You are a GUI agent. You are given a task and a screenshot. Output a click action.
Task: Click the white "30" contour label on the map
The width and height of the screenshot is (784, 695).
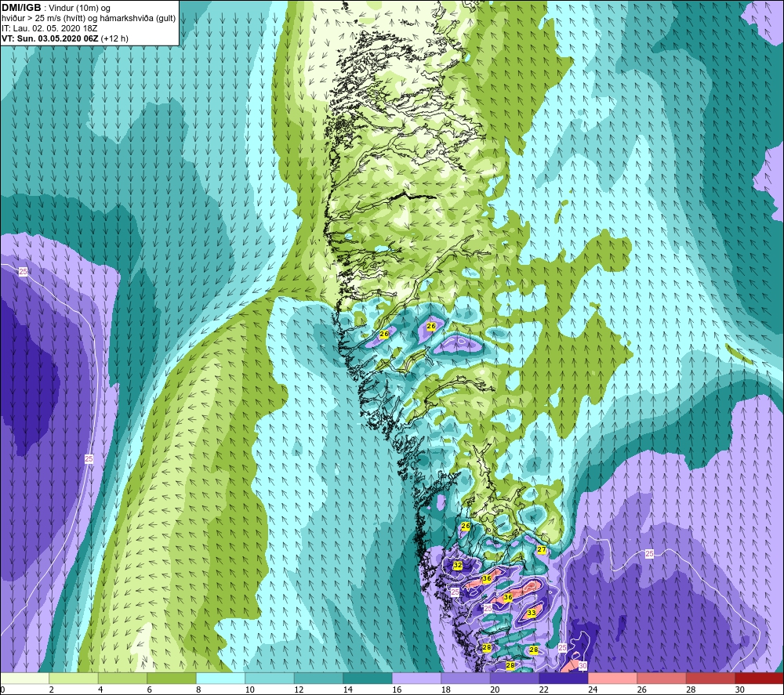pyautogui.click(x=583, y=665)
